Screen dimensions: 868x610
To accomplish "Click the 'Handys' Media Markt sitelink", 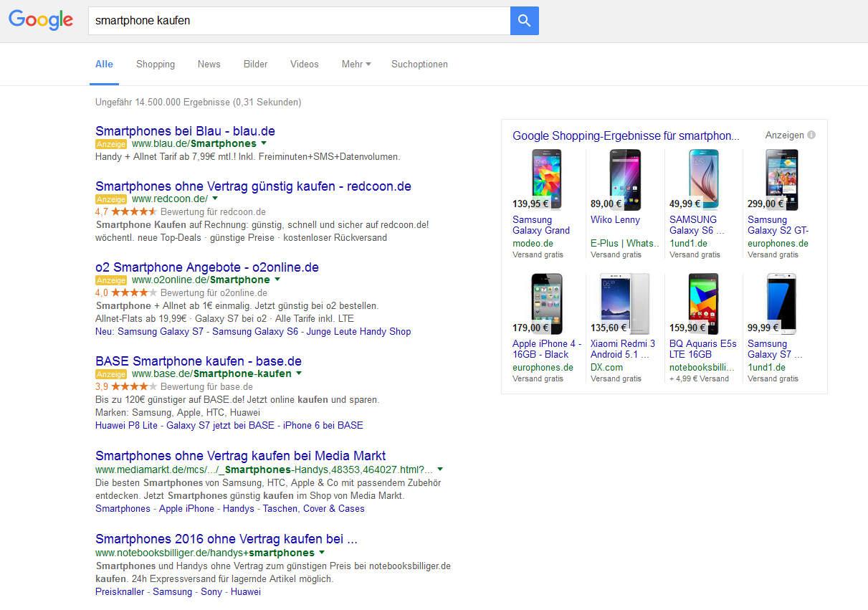I will tap(239, 508).
